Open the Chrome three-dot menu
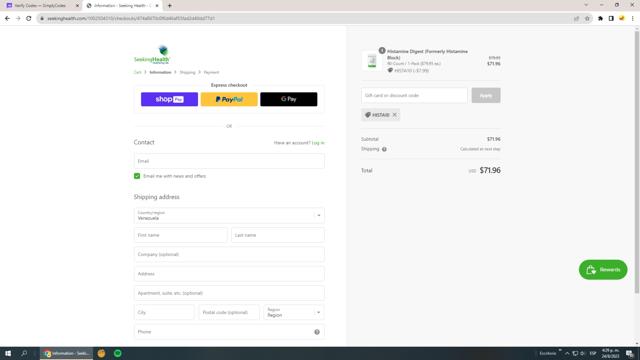640x360 pixels. (632, 18)
